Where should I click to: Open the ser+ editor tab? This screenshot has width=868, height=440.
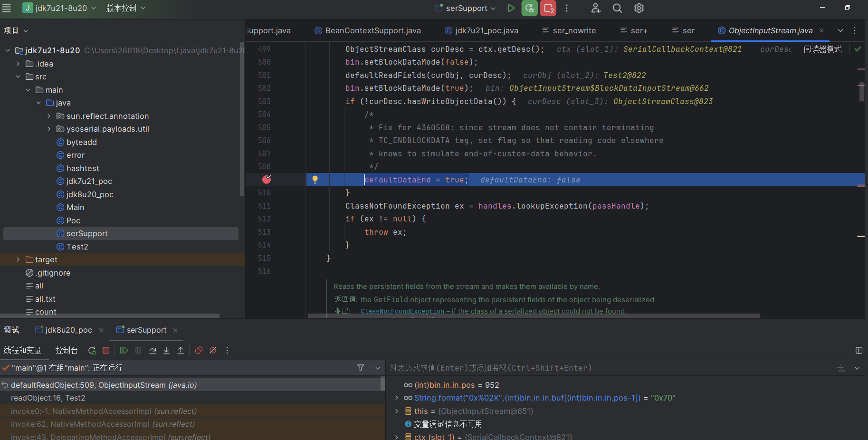[634, 30]
